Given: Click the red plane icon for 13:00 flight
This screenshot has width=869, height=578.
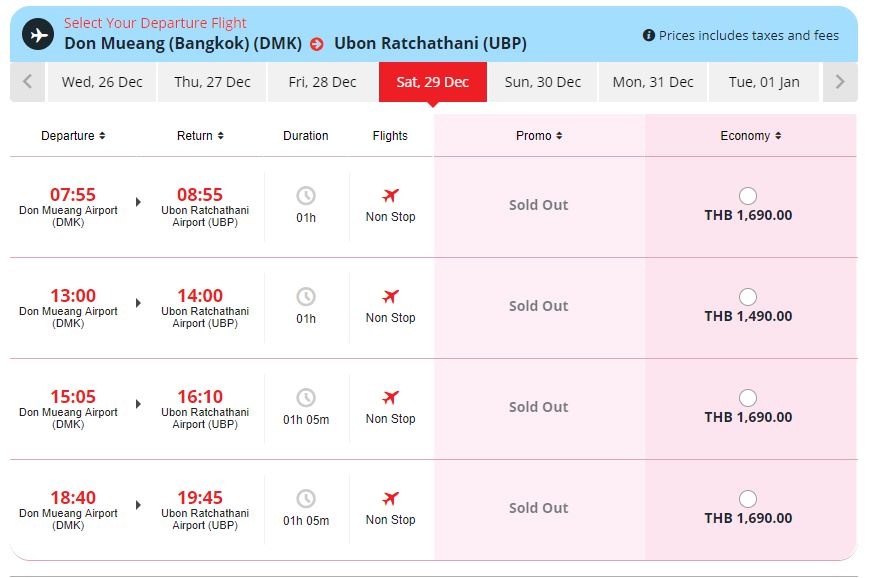Looking at the screenshot, I should coord(390,297).
